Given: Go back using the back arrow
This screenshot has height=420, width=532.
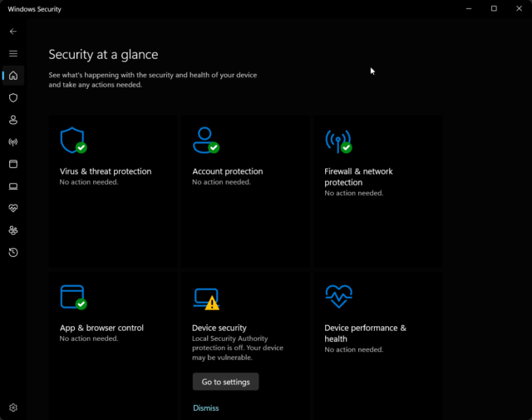Looking at the screenshot, I should click(13, 32).
